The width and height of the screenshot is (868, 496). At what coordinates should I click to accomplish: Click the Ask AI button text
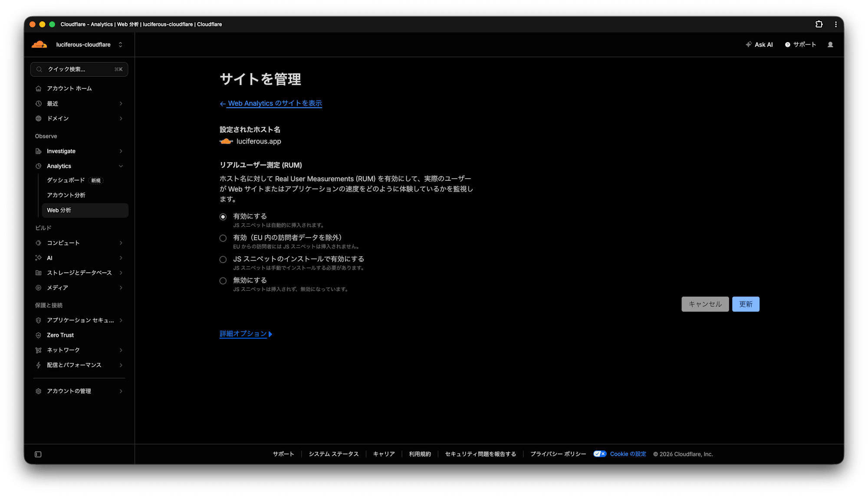(763, 45)
